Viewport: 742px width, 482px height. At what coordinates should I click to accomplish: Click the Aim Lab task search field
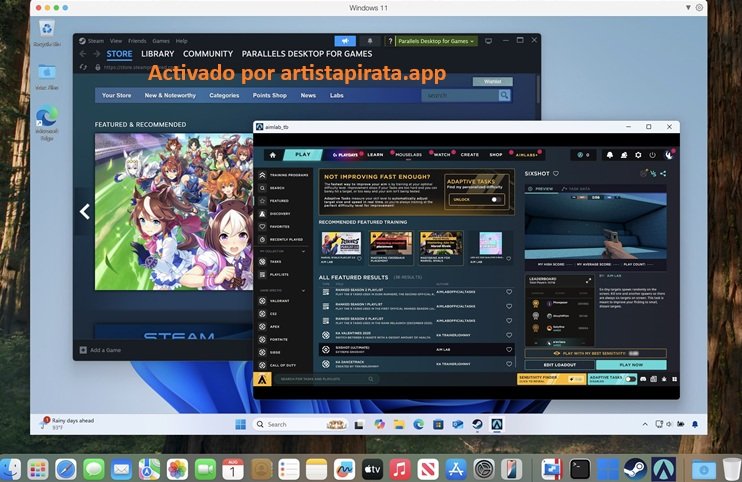point(327,379)
